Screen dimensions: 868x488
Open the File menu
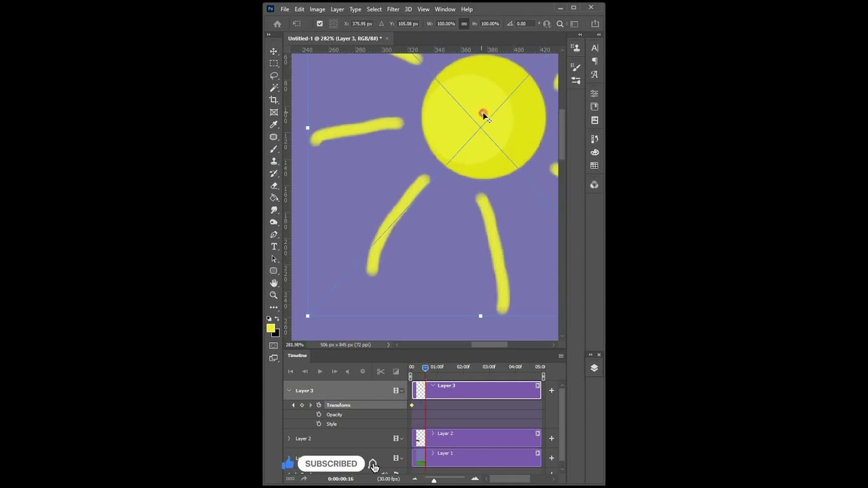(285, 9)
